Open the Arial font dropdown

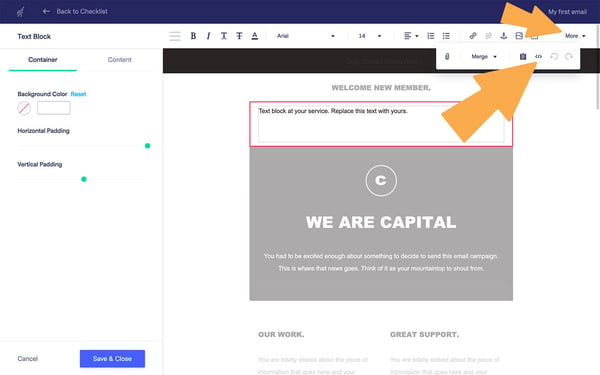[306, 36]
